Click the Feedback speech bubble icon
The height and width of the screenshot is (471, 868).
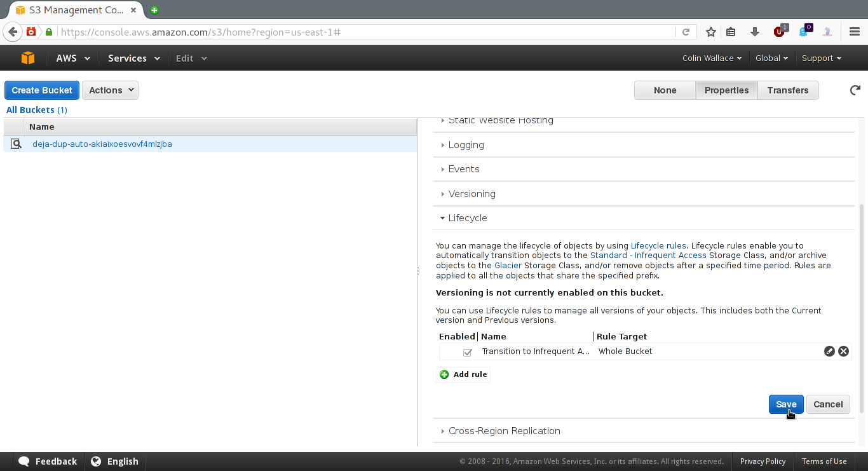(x=24, y=461)
